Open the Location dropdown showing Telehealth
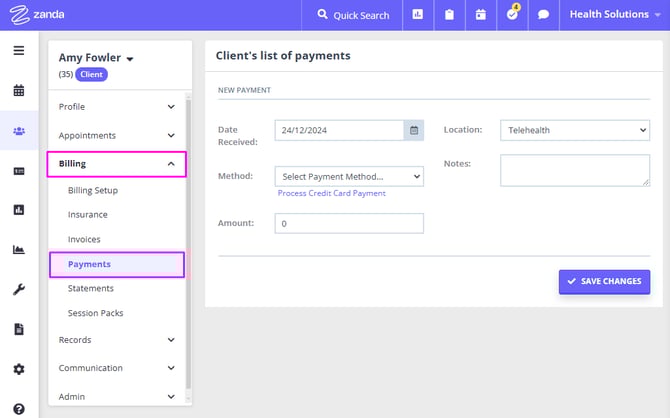Viewport: 670px width, 418px height. [x=574, y=130]
